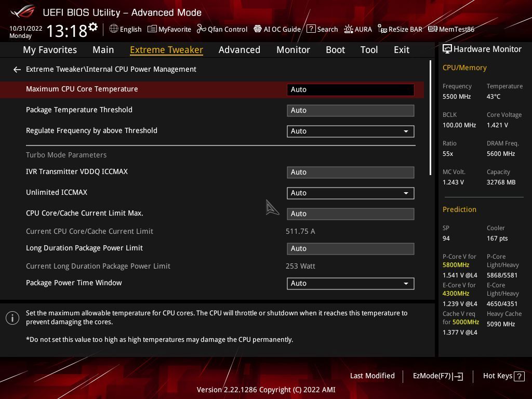Click the 5090 MHz heavy cache value
The height and width of the screenshot is (399, 532).
point(500,324)
